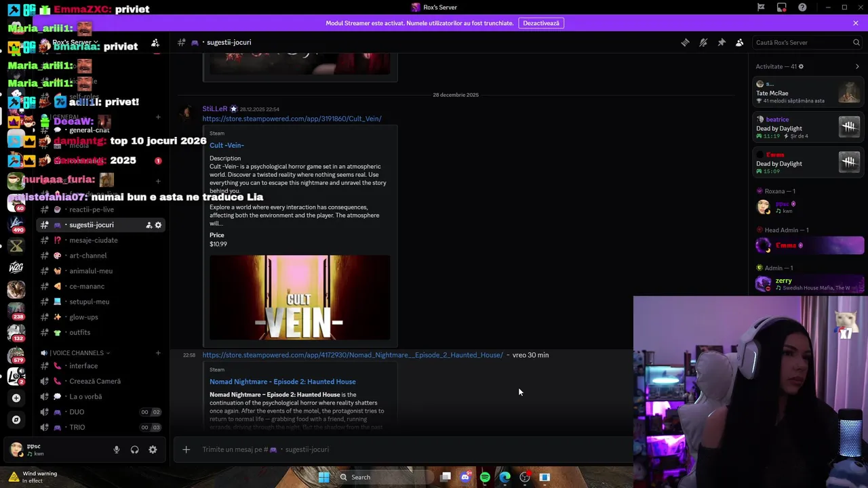This screenshot has height=488, width=868.
Task: Toggle microphone mute in user panel
Action: tap(117, 449)
